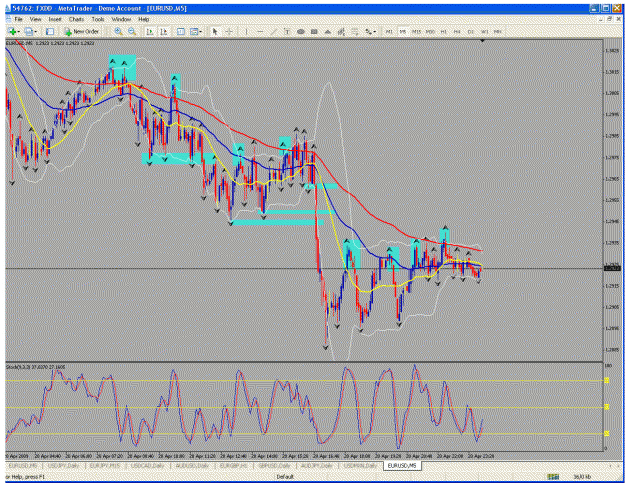Click the Default profile status text
The image size is (625, 483).
[285, 477]
